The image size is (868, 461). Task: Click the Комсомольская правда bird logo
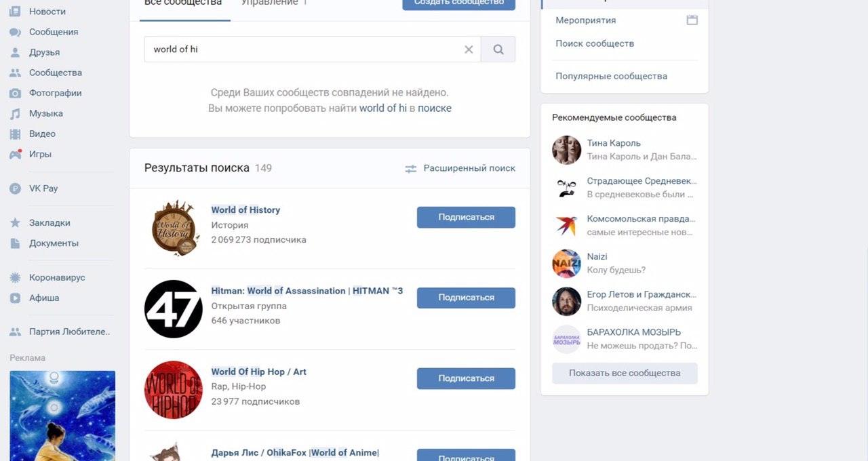(566, 226)
